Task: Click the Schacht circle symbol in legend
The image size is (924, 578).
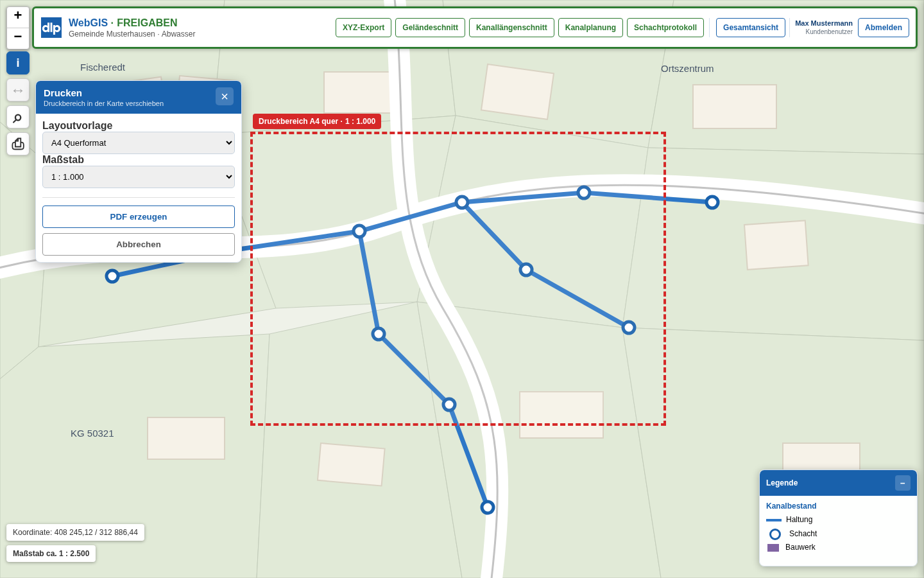Action: pos(775,534)
